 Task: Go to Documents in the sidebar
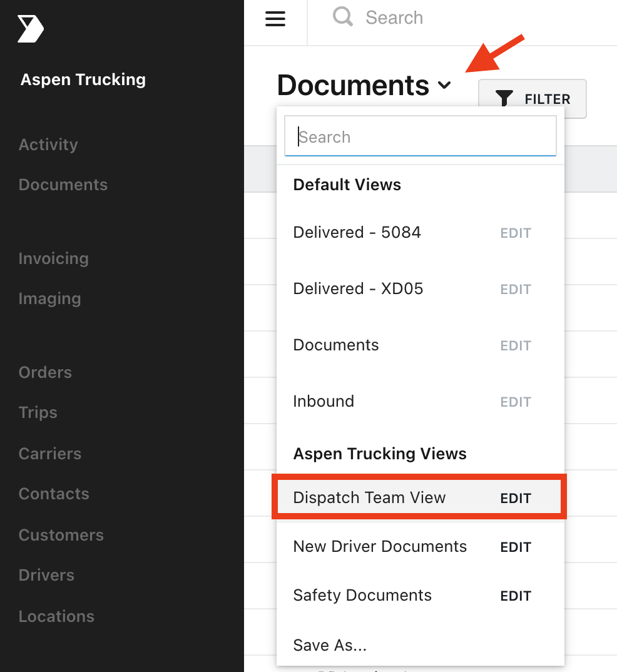pos(63,185)
